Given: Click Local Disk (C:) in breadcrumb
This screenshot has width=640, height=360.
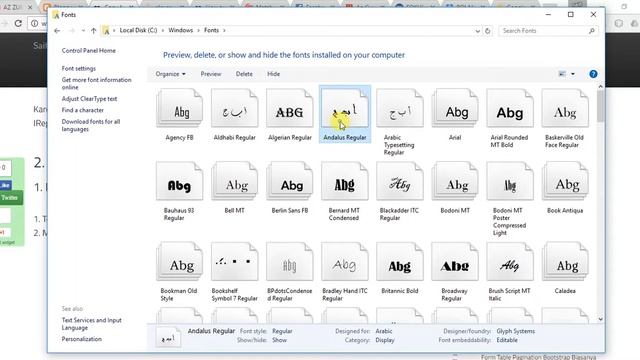Looking at the screenshot, I should coord(138,30).
